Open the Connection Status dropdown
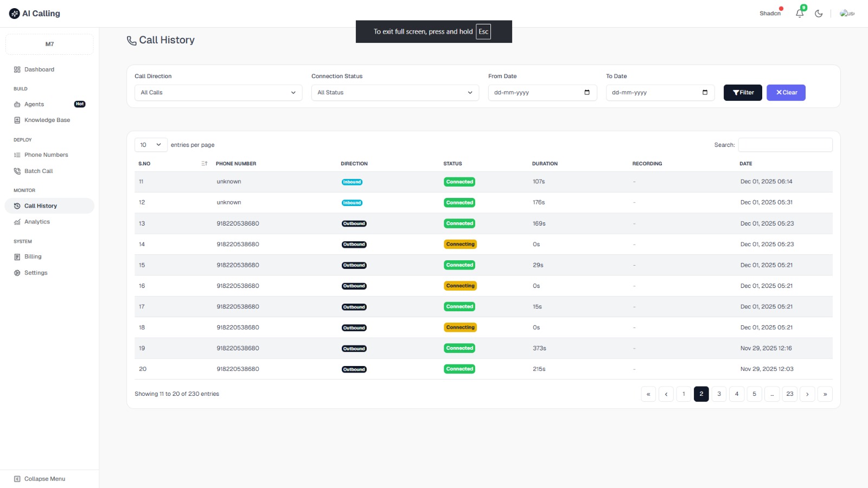The image size is (868, 488). pyautogui.click(x=394, y=92)
